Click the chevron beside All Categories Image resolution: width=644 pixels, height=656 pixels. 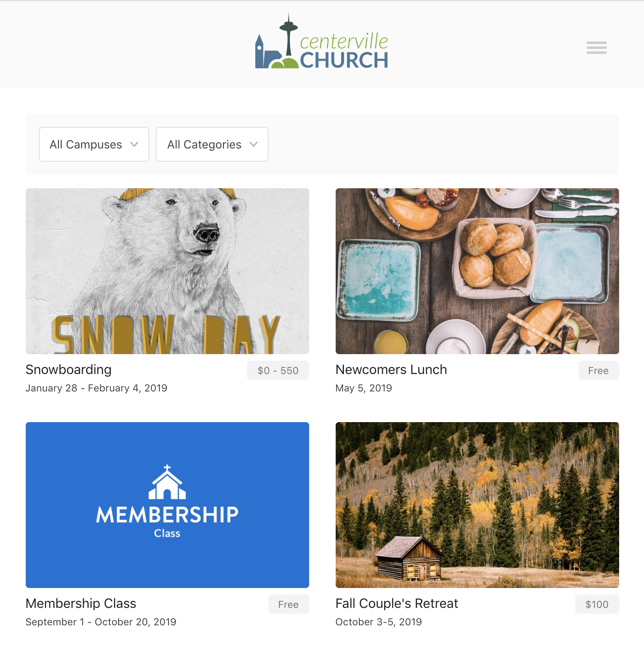click(x=254, y=144)
